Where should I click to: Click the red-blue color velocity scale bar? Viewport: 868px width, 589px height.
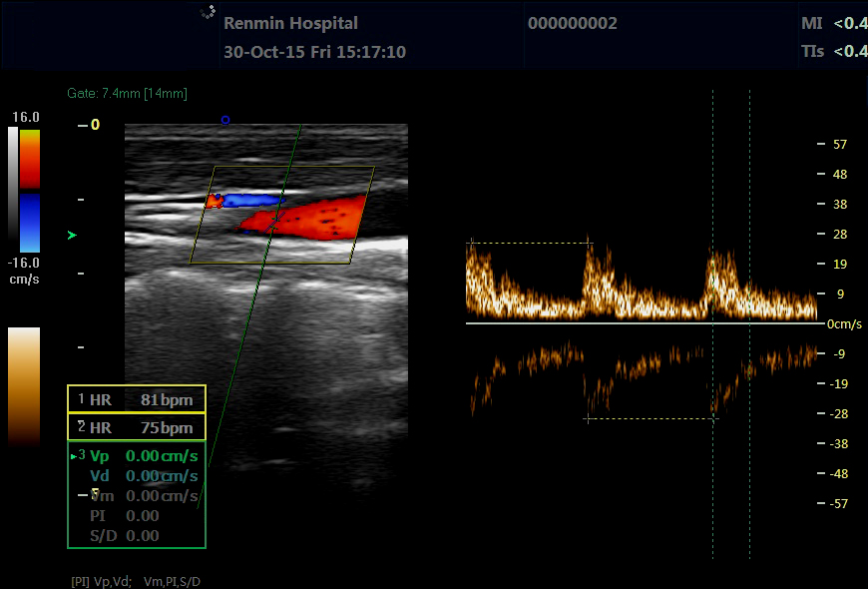coord(30,190)
